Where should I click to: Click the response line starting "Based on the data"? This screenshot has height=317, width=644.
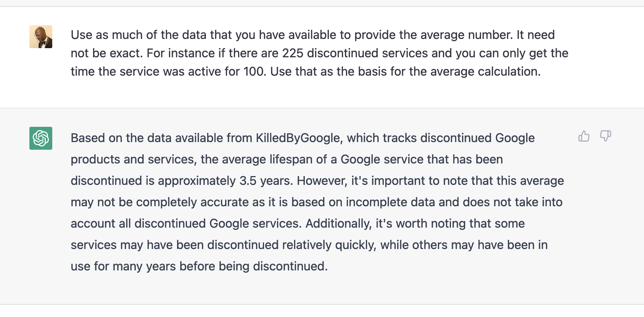[x=303, y=138]
